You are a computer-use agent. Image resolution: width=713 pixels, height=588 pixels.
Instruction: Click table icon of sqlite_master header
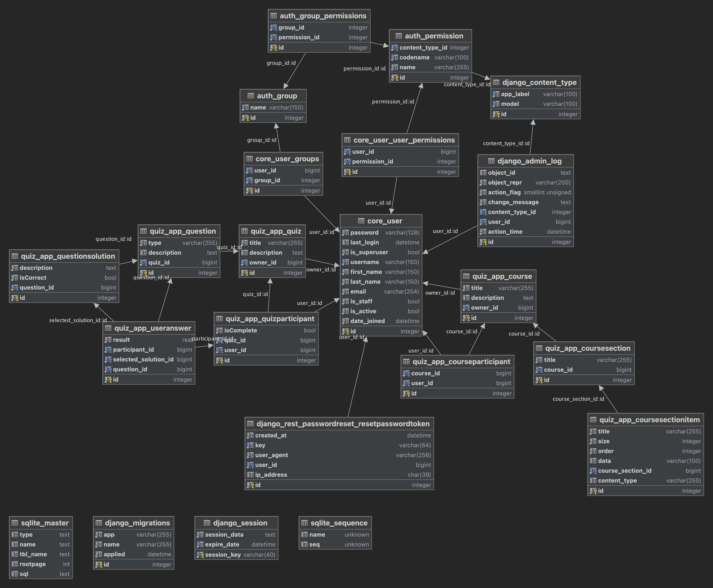click(15, 523)
